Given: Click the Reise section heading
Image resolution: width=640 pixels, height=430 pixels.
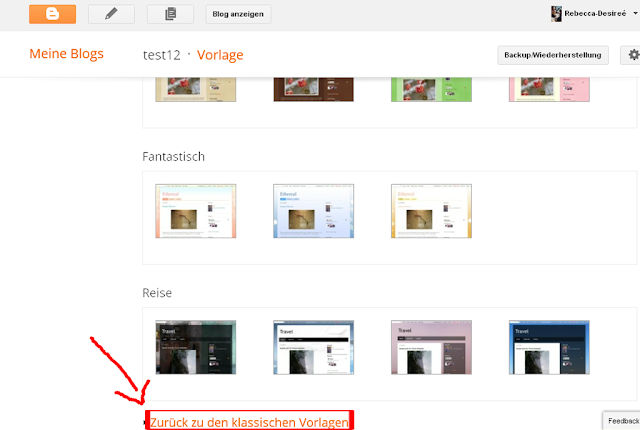Looking at the screenshot, I should click(x=157, y=293).
